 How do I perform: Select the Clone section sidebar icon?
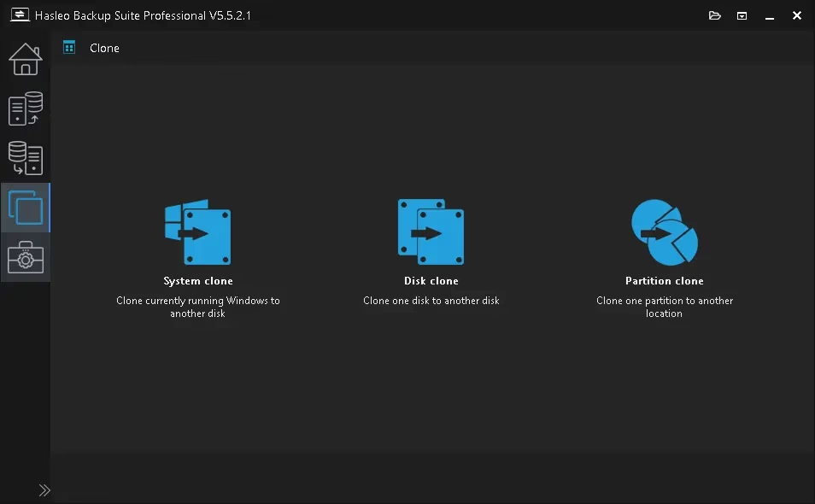(25, 208)
